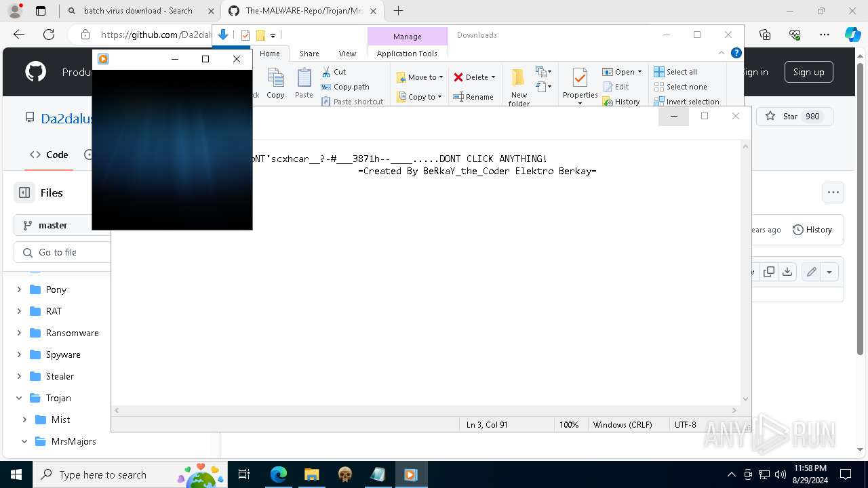Click the edit pencil icon on GitHub

tap(811, 272)
